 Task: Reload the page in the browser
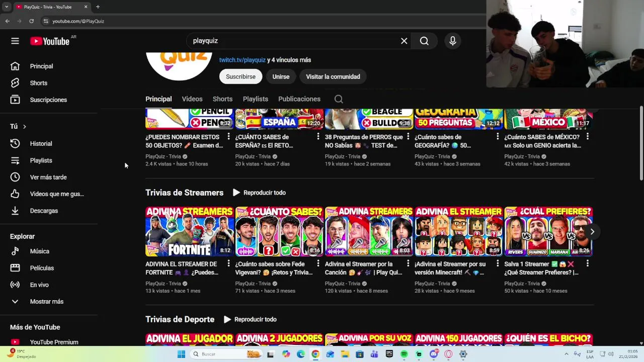coord(31,21)
